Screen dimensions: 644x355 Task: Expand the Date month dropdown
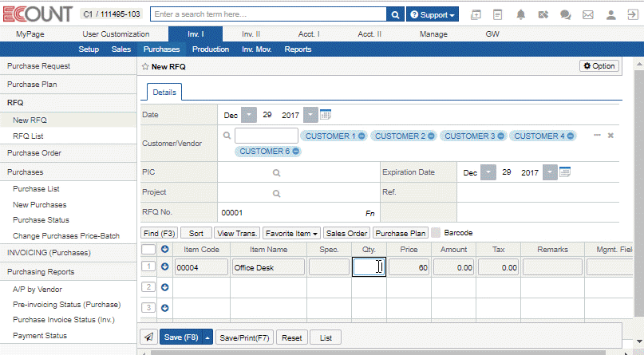click(249, 115)
